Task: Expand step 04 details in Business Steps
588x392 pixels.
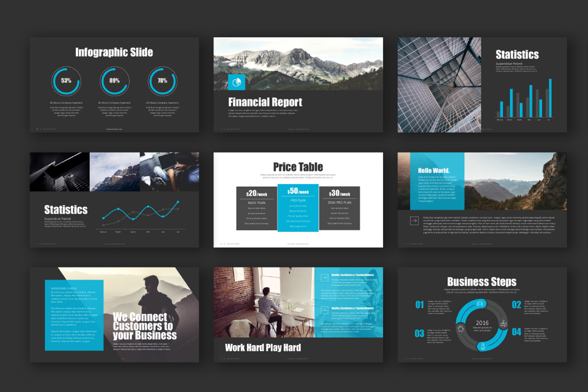Action: pos(537,334)
